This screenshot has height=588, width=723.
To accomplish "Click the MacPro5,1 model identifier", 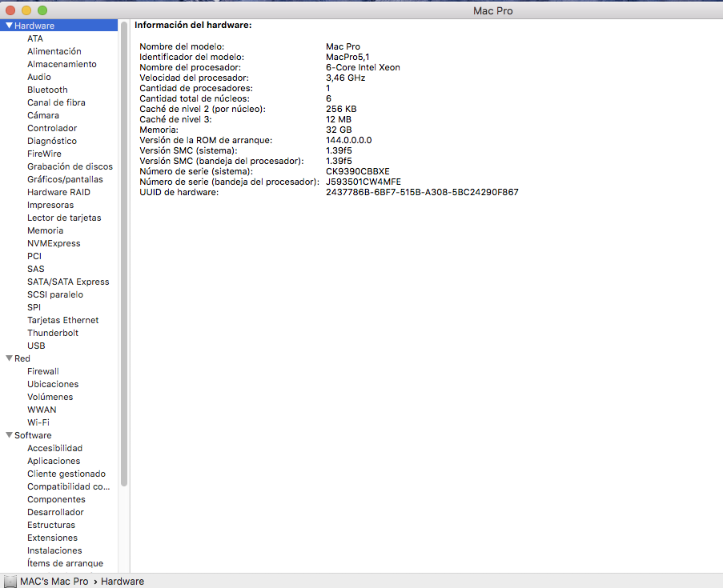I will (347, 57).
